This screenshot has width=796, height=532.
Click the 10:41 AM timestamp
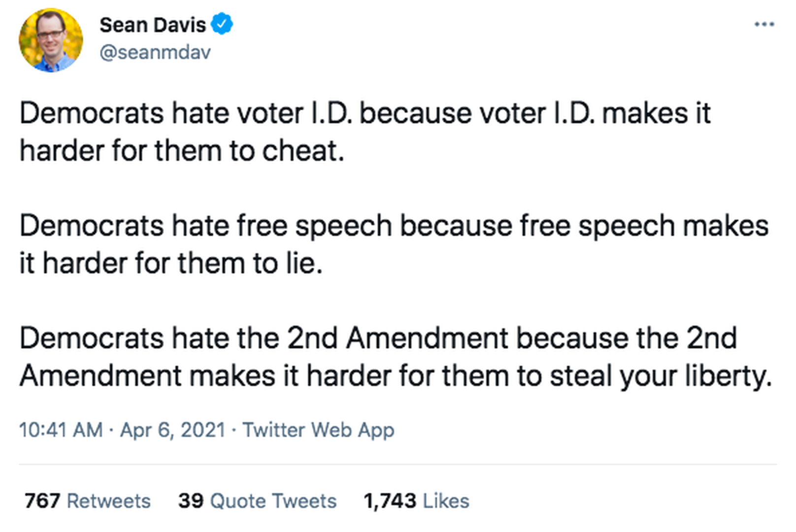[x=61, y=430]
